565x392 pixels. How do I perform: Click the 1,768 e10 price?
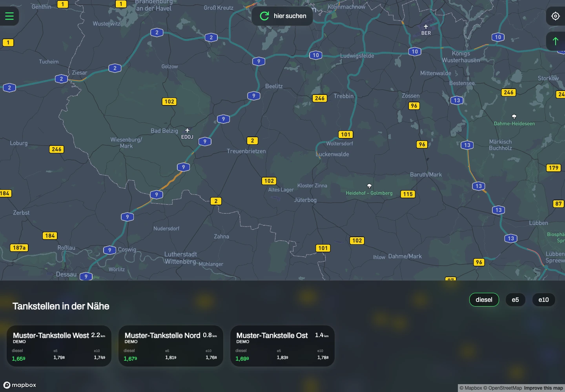click(211, 358)
